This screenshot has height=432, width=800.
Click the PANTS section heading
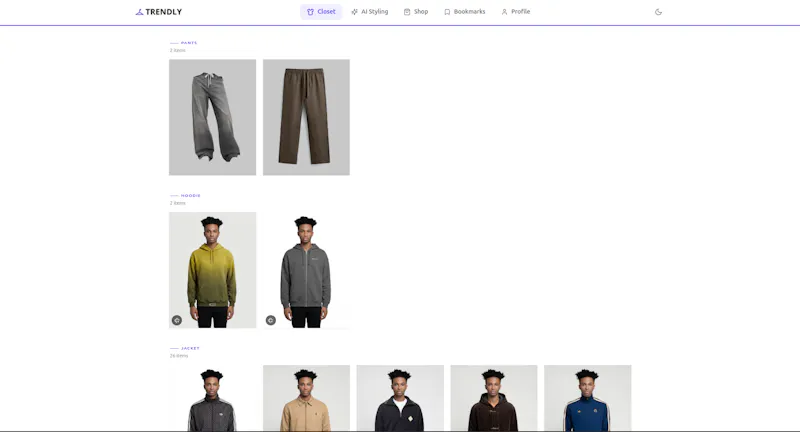(189, 43)
